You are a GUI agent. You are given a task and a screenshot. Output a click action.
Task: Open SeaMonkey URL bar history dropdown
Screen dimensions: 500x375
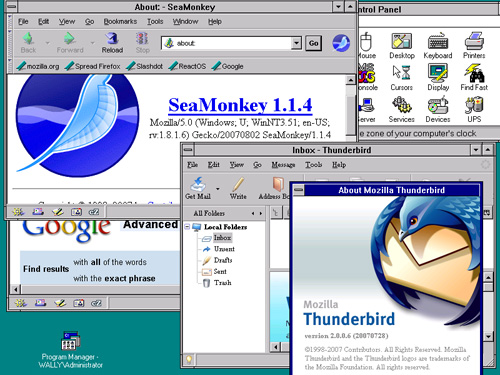(296, 43)
